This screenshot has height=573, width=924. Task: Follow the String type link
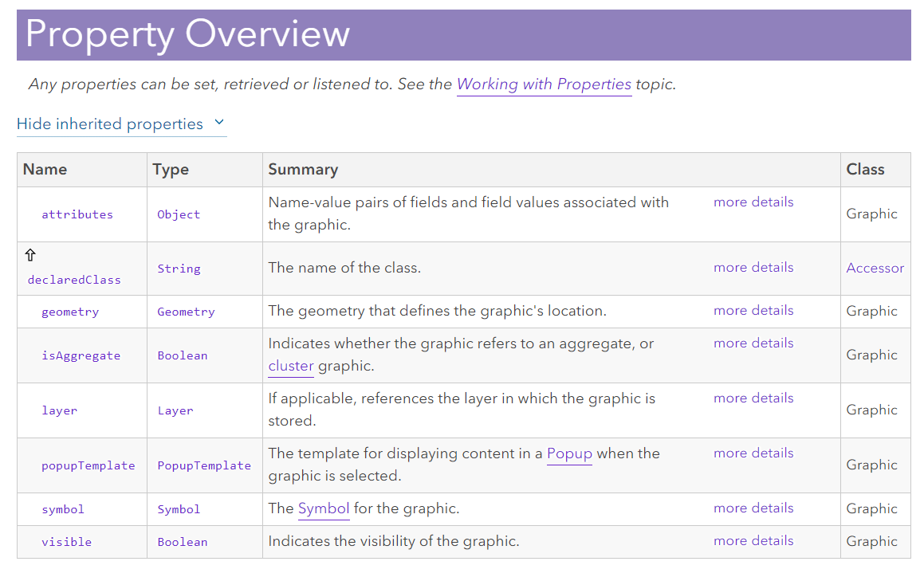[179, 269]
